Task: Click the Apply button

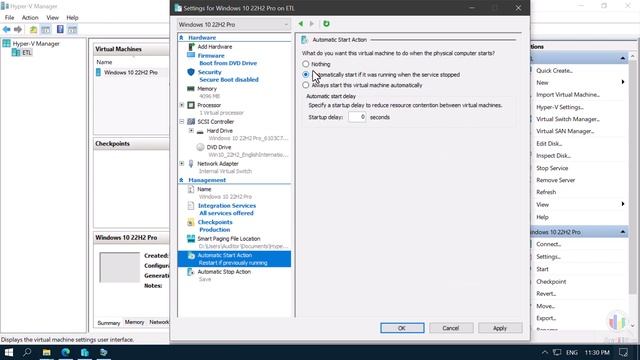Action: (500, 328)
